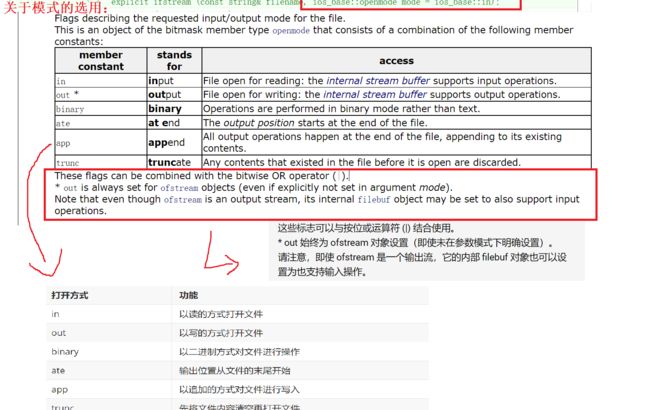Select the 'out *' member constant cell
This screenshot has height=410, width=650.
(x=101, y=95)
